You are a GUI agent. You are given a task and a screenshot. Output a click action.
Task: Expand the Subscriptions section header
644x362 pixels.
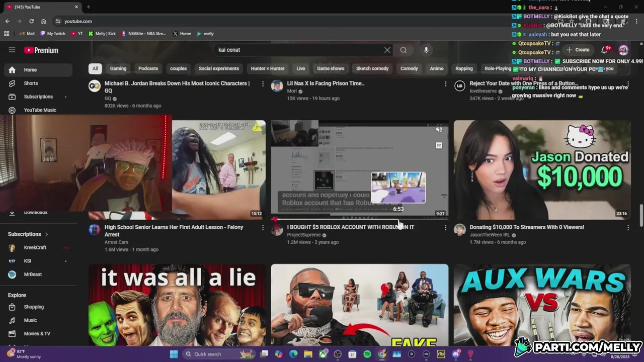click(28, 234)
